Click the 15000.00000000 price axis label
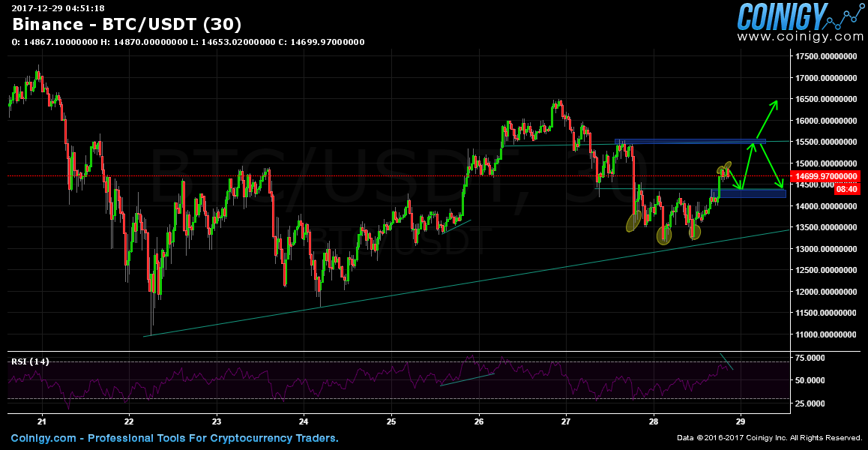 coord(826,163)
